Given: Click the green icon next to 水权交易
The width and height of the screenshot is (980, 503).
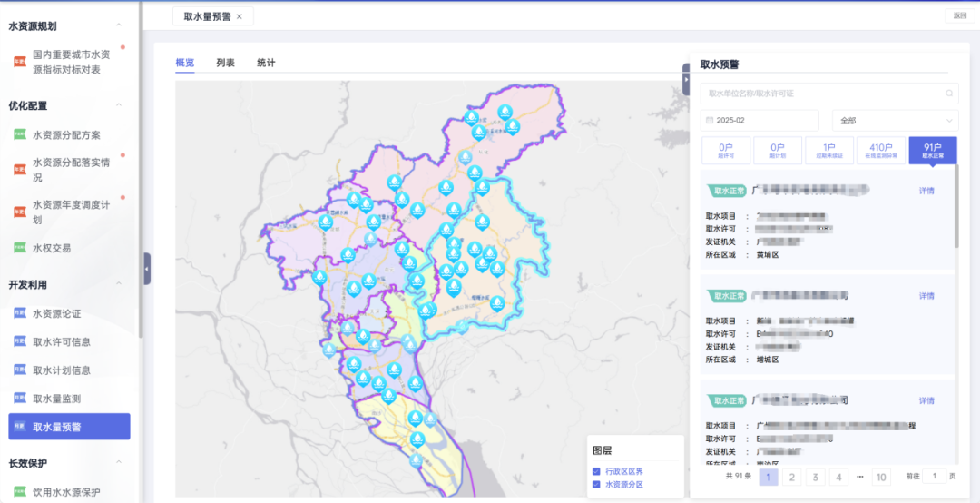Looking at the screenshot, I should (x=20, y=248).
